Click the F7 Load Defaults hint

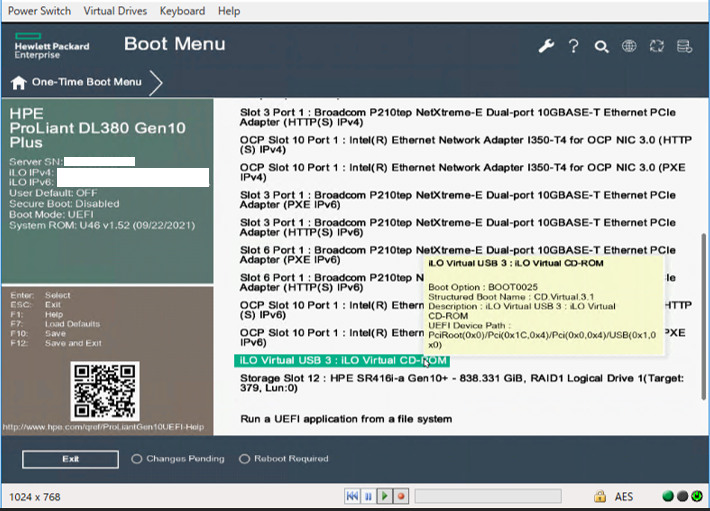(55, 324)
